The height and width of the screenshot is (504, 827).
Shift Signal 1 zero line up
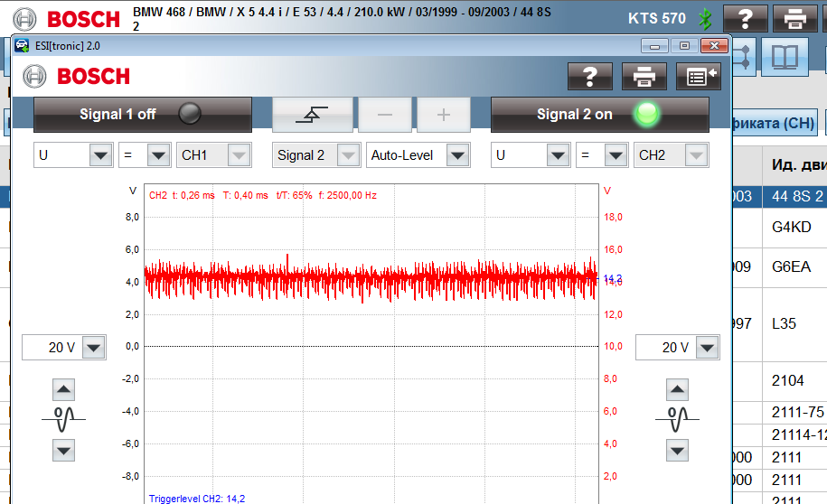pyautogui.click(x=64, y=389)
